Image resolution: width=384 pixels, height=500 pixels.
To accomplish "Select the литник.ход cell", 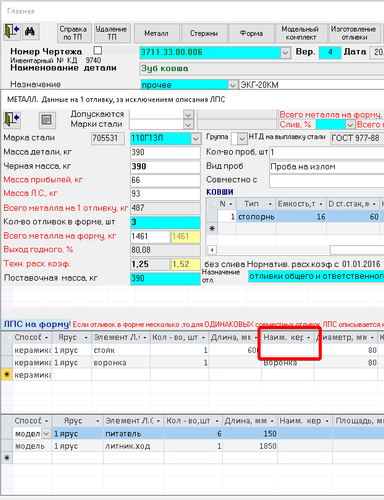I will [x=133, y=446].
